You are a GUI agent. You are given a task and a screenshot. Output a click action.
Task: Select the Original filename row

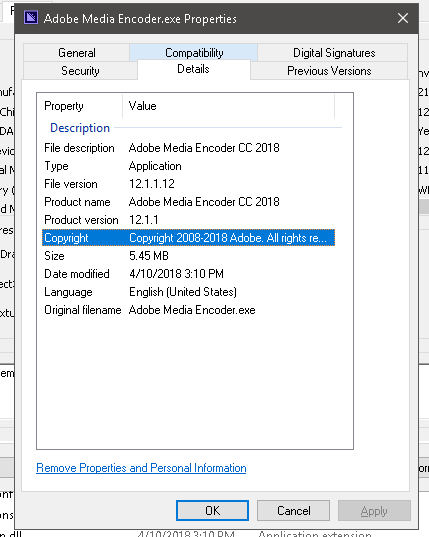tap(188, 310)
